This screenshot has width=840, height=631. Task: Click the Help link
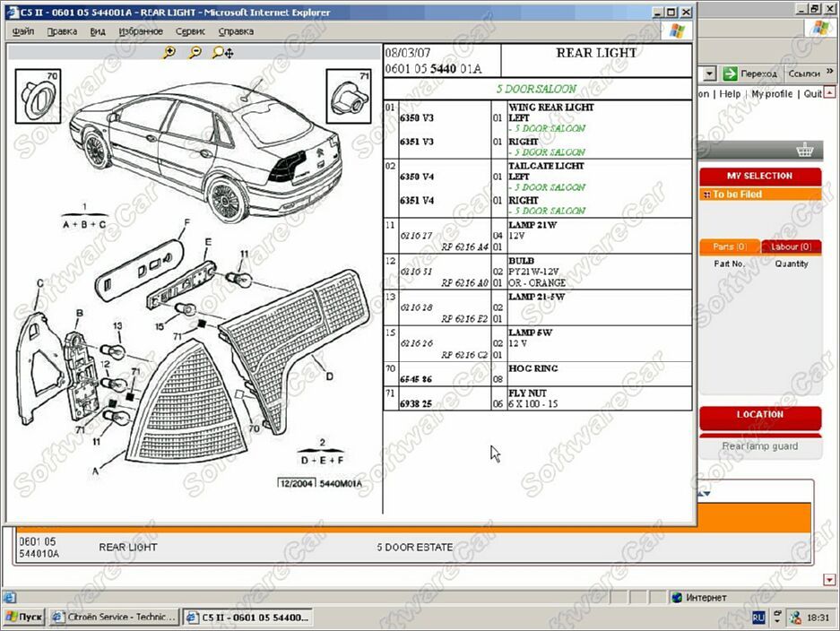tap(730, 94)
